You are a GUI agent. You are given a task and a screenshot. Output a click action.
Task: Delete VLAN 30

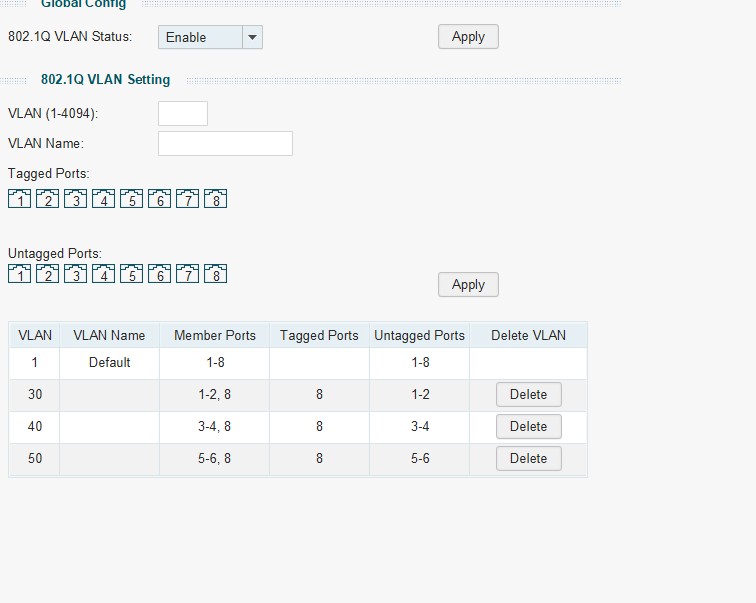coord(528,394)
